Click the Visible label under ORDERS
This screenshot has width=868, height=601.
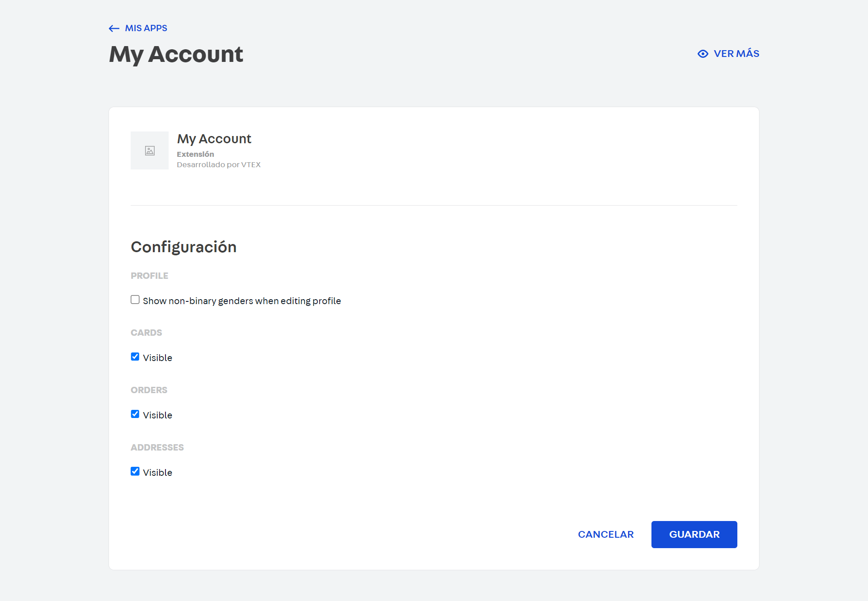pyautogui.click(x=157, y=415)
